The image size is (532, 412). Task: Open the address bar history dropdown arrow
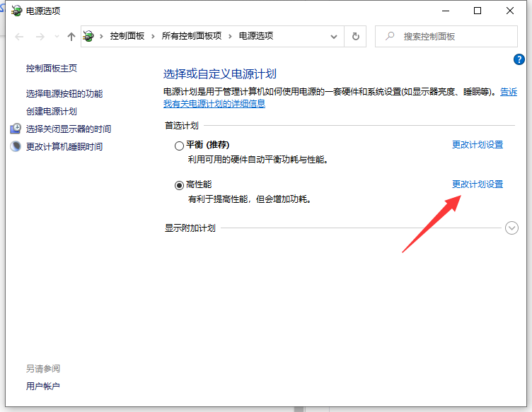point(334,36)
